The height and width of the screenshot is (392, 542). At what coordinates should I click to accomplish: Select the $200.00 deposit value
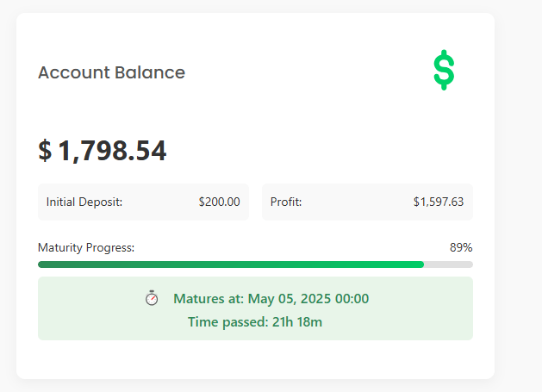tap(219, 202)
